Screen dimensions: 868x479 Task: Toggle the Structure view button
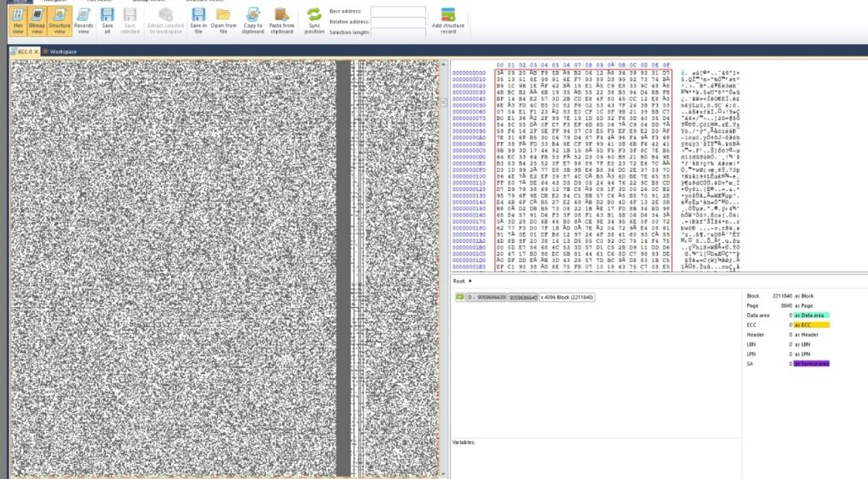(x=59, y=21)
